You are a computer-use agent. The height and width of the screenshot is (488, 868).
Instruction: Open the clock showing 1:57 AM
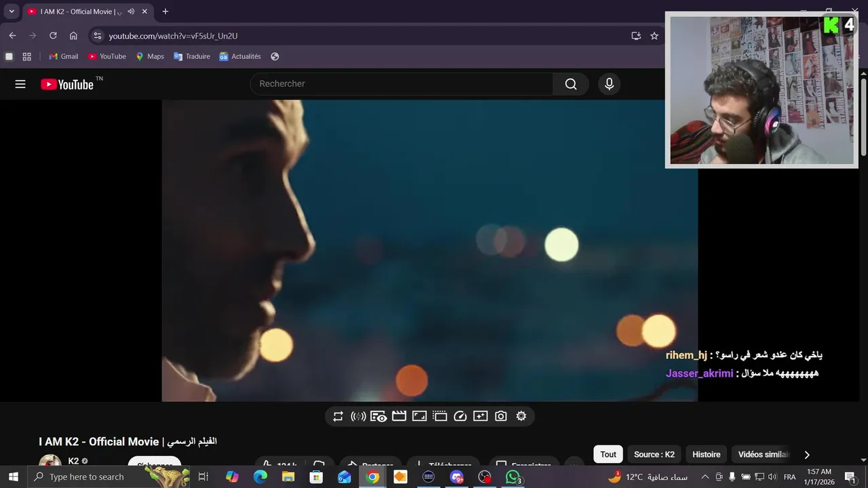click(x=820, y=477)
